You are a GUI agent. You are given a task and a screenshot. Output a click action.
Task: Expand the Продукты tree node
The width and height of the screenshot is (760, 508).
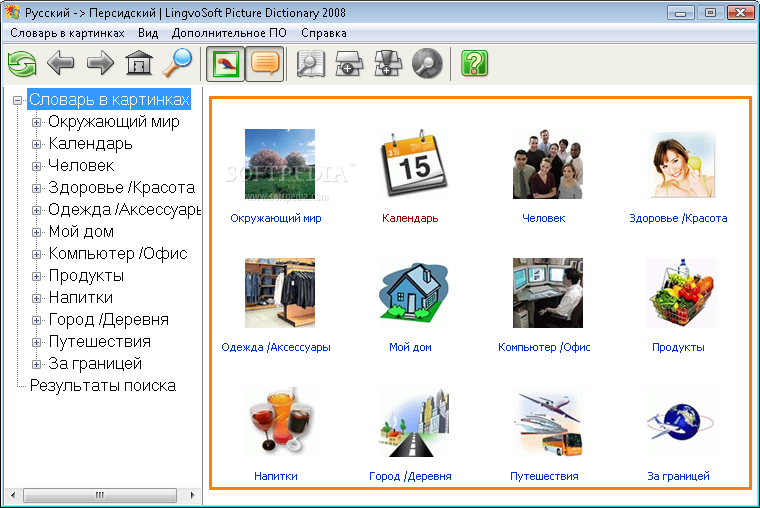[x=36, y=276]
